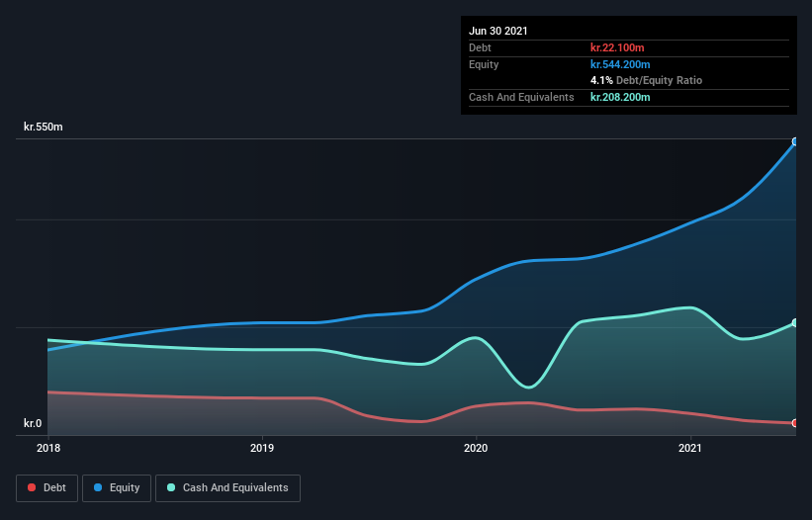Viewport: 812px width, 520px height.
Task: Click the Jun 30 2021 tooltip date
Action: coord(498,31)
